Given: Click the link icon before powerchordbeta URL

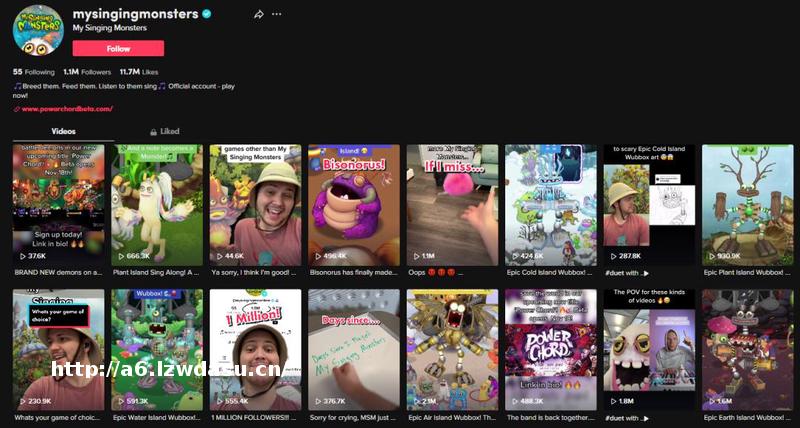Looking at the screenshot, I should coord(16,109).
